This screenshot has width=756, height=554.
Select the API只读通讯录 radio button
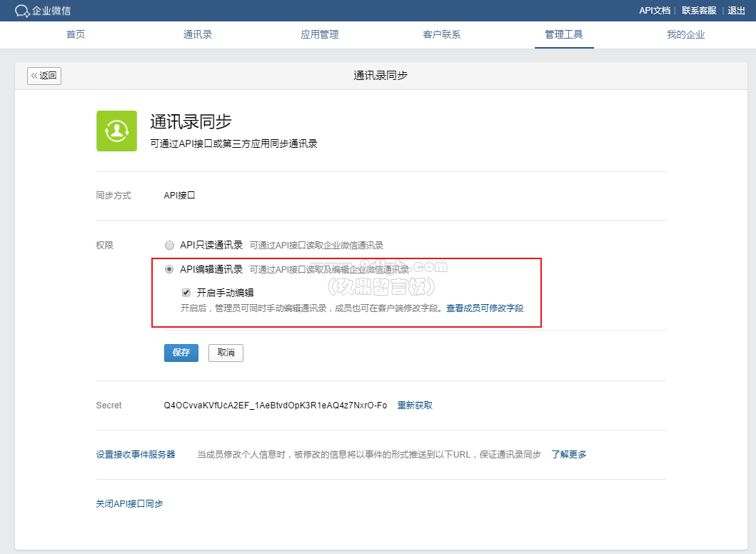pos(169,246)
